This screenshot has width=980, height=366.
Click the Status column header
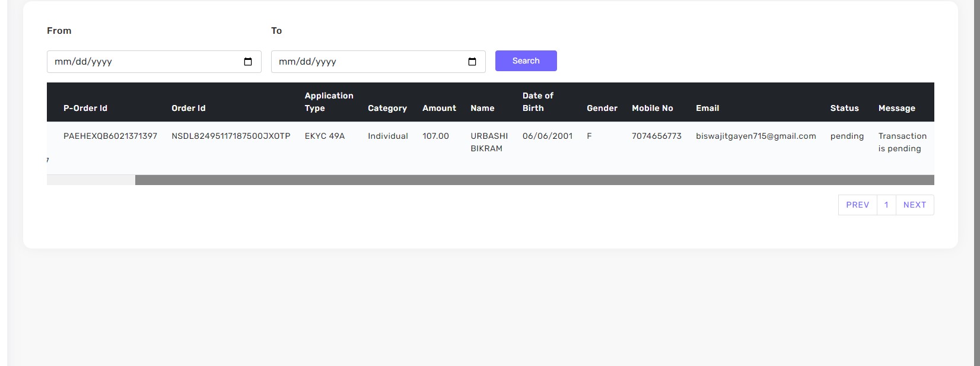pyautogui.click(x=844, y=108)
